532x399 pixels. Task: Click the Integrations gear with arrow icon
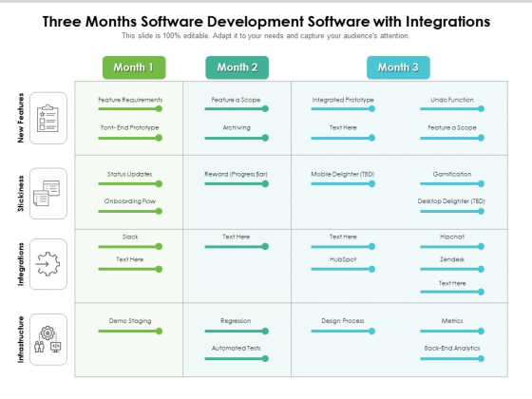pyautogui.click(x=47, y=264)
